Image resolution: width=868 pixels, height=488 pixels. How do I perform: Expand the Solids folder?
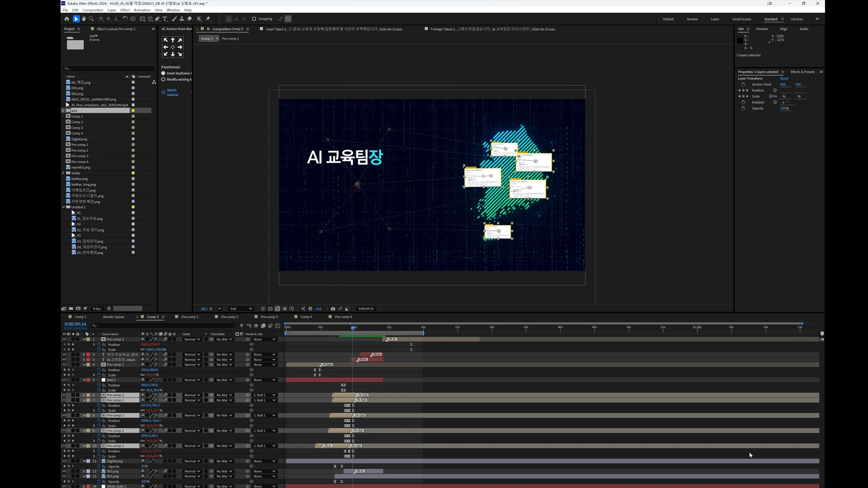tap(63, 173)
